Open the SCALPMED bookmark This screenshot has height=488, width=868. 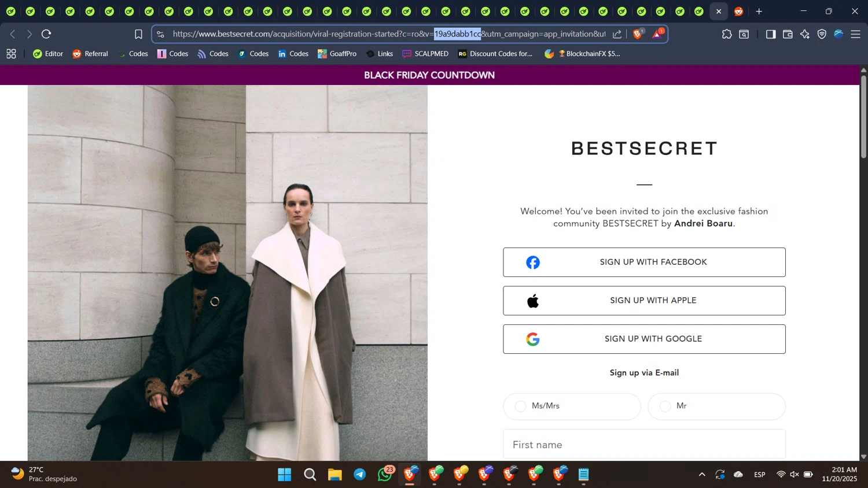coord(425,54)
